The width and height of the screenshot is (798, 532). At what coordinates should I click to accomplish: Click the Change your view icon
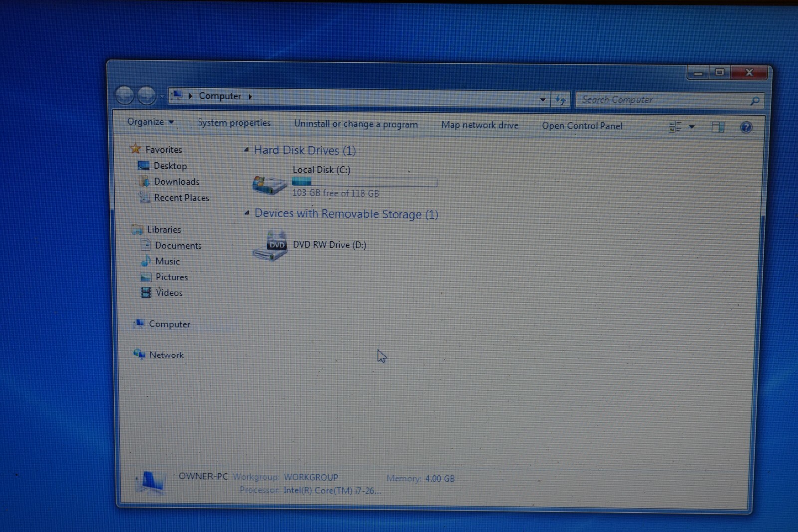point(675,127)
